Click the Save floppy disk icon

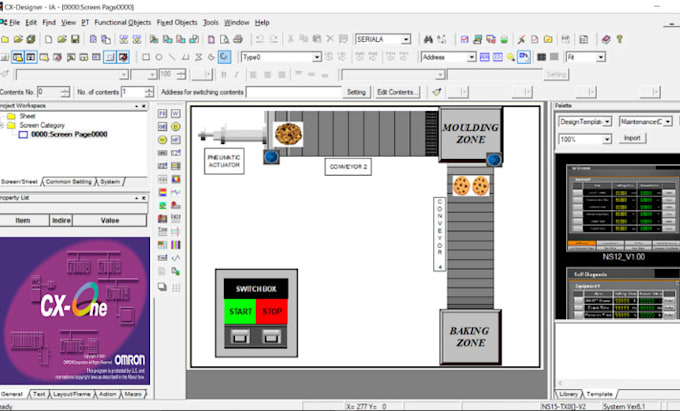point(75,39)
